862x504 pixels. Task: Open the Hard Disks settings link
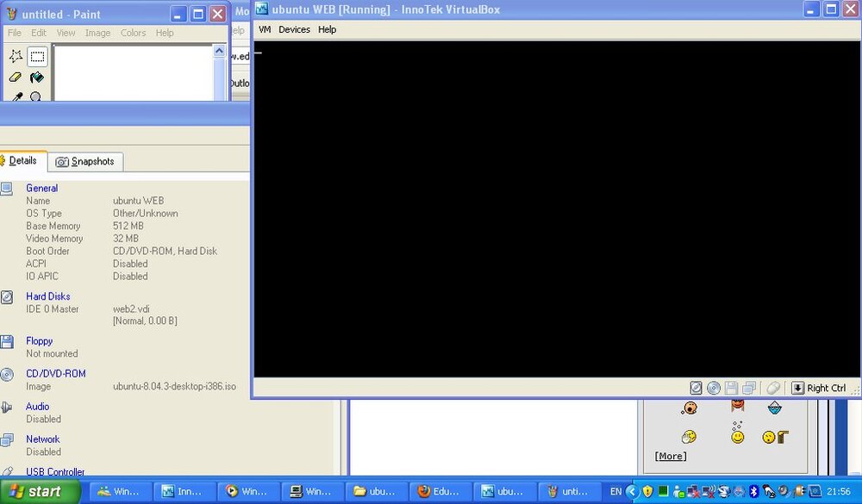(47, 296)
